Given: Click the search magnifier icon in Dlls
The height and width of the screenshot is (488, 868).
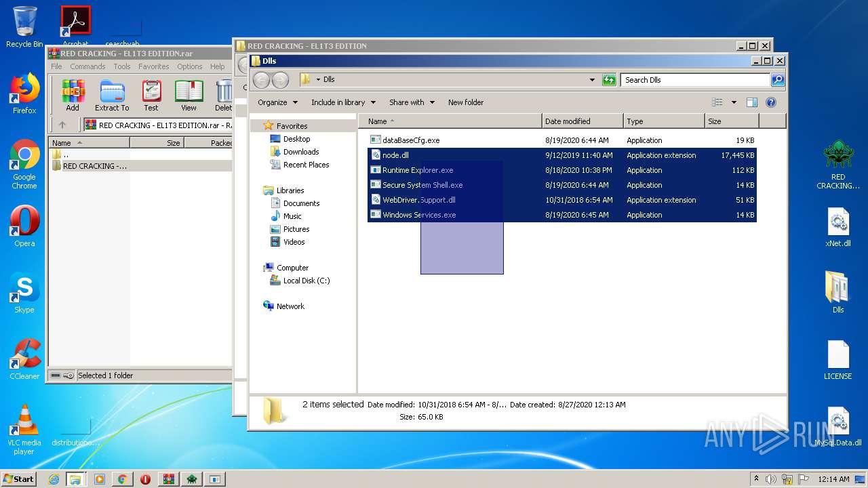Looking at the screenshot, I should 778,80.
